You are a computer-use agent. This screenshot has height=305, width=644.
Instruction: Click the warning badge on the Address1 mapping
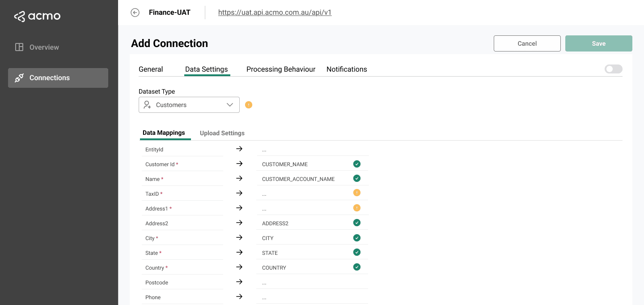click(x=357, y=207)
